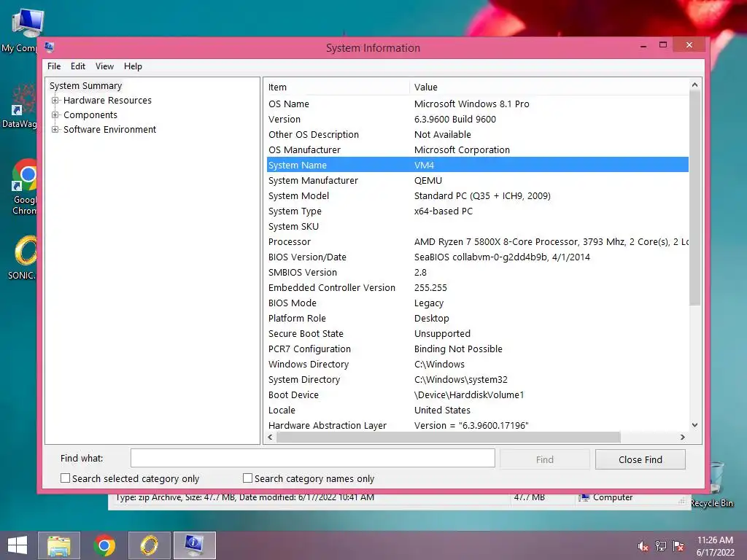The image size is (747, 560).
Task: Open File Explorer from the taskbar
Action: [58, 545]
